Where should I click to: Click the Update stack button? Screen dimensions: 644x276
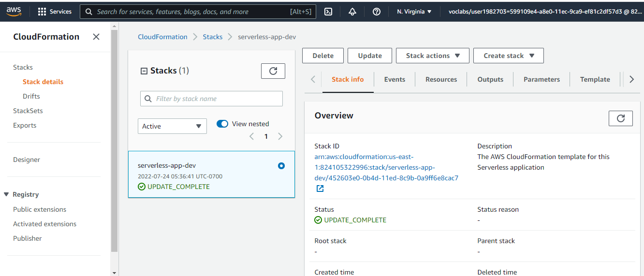click(x=370, y=56)
